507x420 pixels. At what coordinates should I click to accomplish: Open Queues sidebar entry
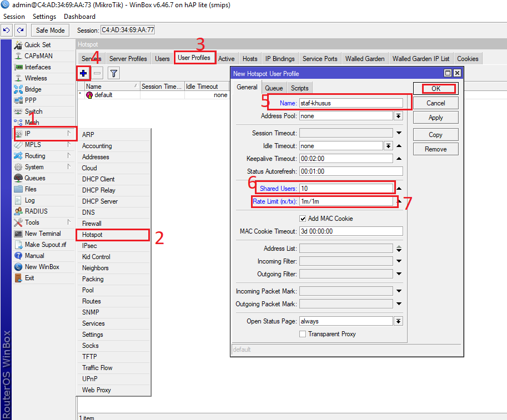pyautogui.click(x=35, y=178)
